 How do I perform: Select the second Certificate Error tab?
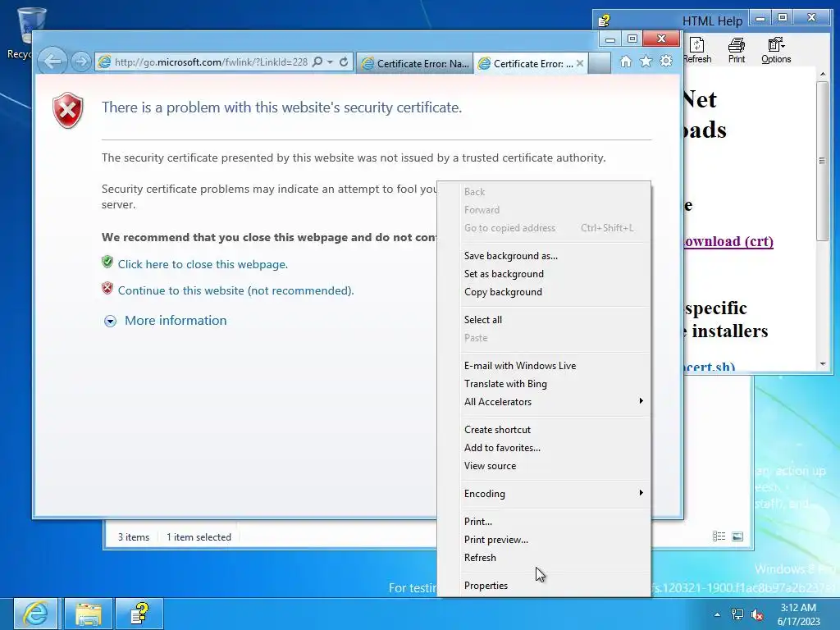[527, 64]
